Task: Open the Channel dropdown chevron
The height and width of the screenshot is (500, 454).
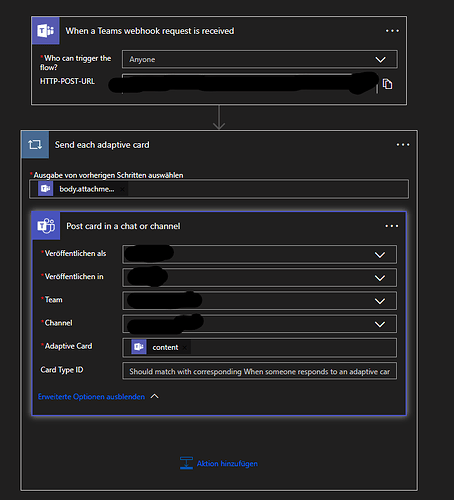Action: (380, 324)
